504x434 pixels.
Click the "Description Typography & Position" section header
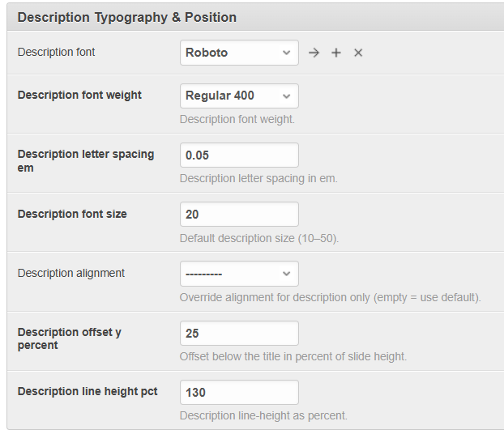point(126,17)
